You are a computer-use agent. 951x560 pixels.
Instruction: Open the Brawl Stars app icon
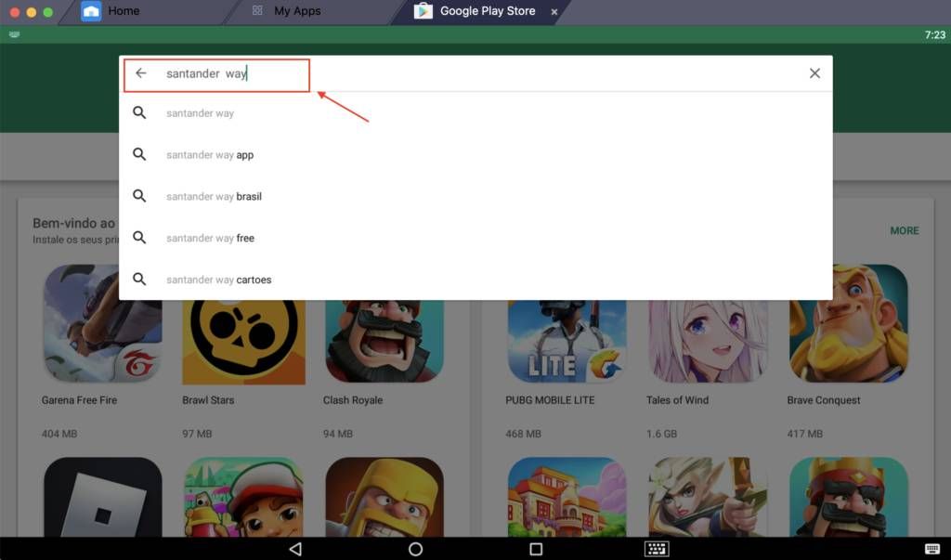243,342
